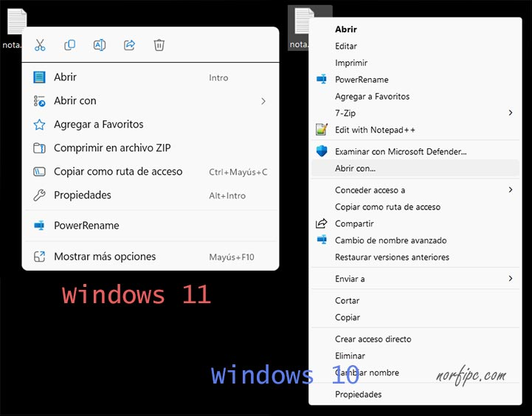Click the Share icon in Windows 11 menu
This screenshot has width=532, height=416.
click(x=129, y=45)
